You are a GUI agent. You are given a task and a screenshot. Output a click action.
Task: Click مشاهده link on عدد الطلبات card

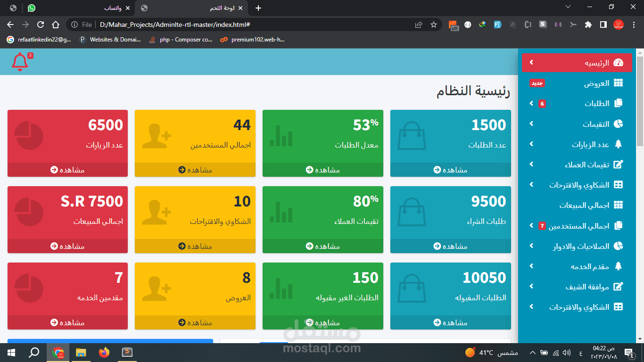451,170
